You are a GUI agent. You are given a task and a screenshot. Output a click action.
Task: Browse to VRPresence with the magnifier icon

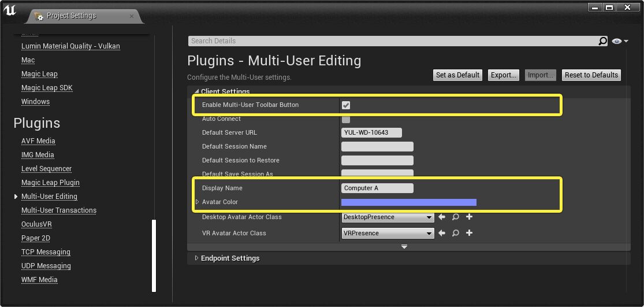pyautogui.click(x=456, y=234)
